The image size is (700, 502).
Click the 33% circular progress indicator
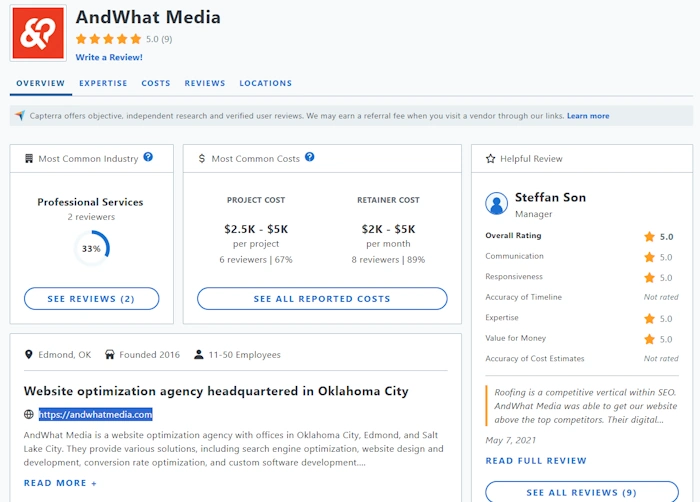[x=92, y=248]
